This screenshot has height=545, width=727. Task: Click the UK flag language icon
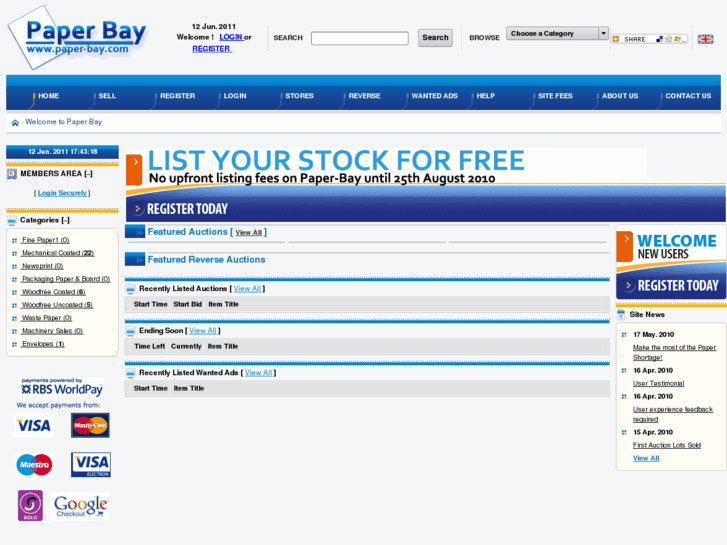tap(705, 39)
